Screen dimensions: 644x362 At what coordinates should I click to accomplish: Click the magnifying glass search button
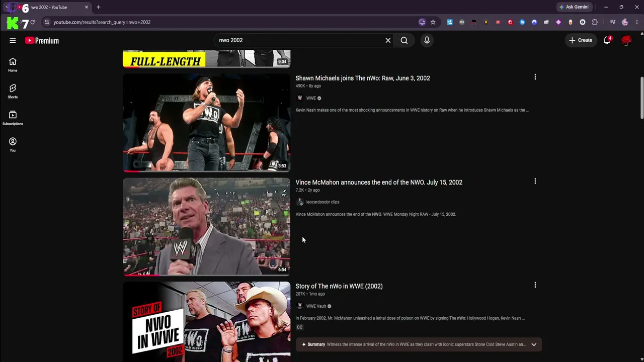(x=404, y=40)
